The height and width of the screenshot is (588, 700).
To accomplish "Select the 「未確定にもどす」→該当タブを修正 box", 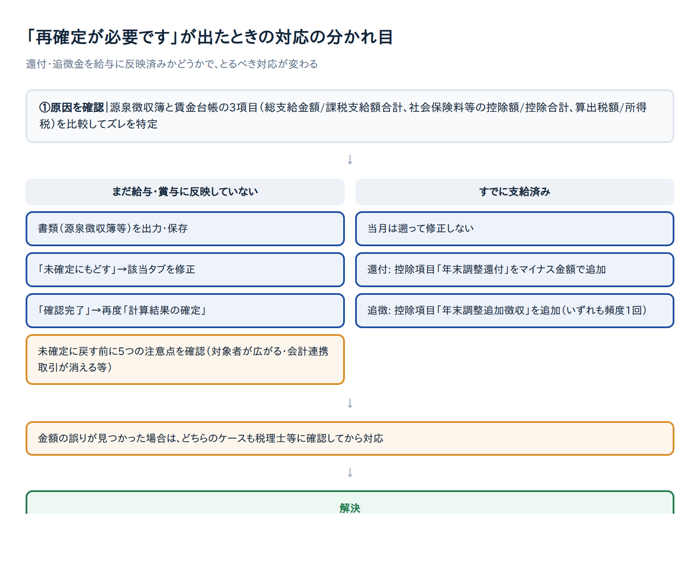I will (x=185, y=270).
